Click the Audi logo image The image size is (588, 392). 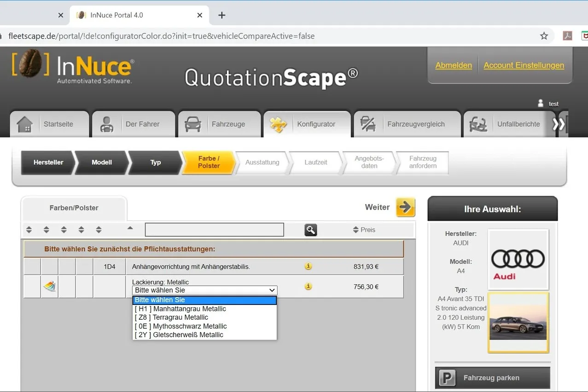(x=518, y=259)
